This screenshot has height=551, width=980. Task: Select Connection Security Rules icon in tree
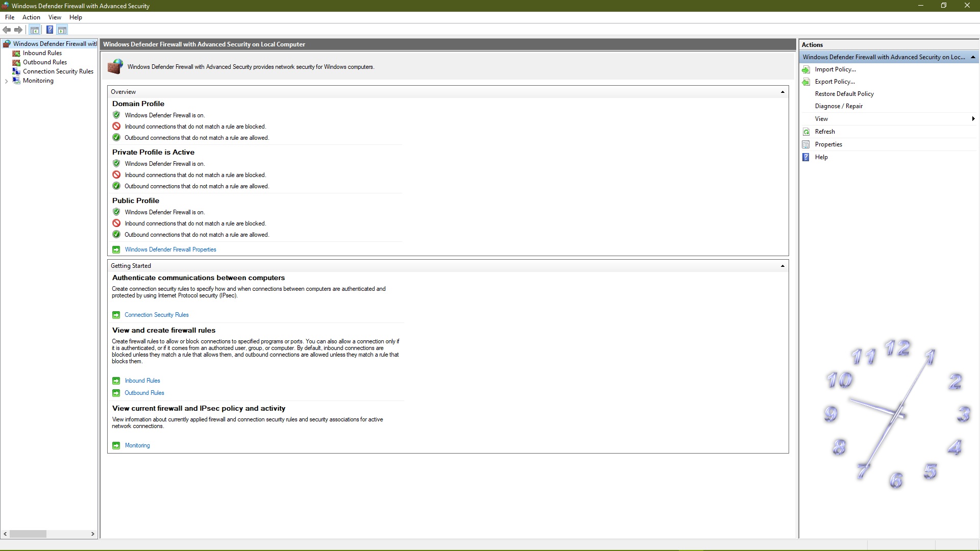click(16, 71)
